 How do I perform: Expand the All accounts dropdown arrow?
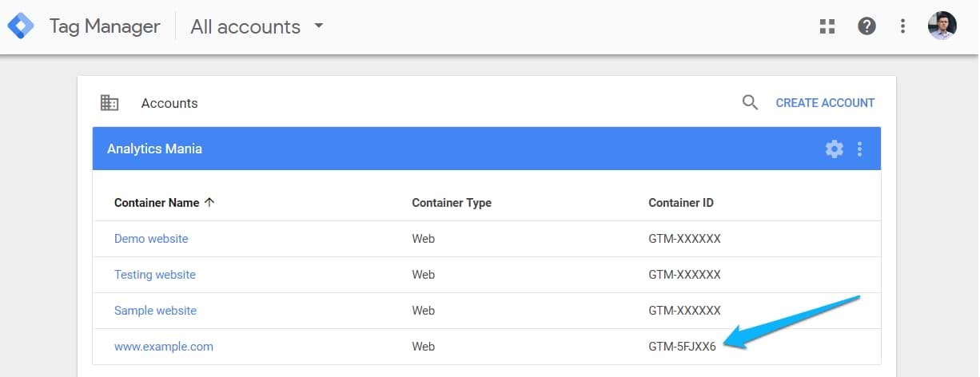point(319,26)
